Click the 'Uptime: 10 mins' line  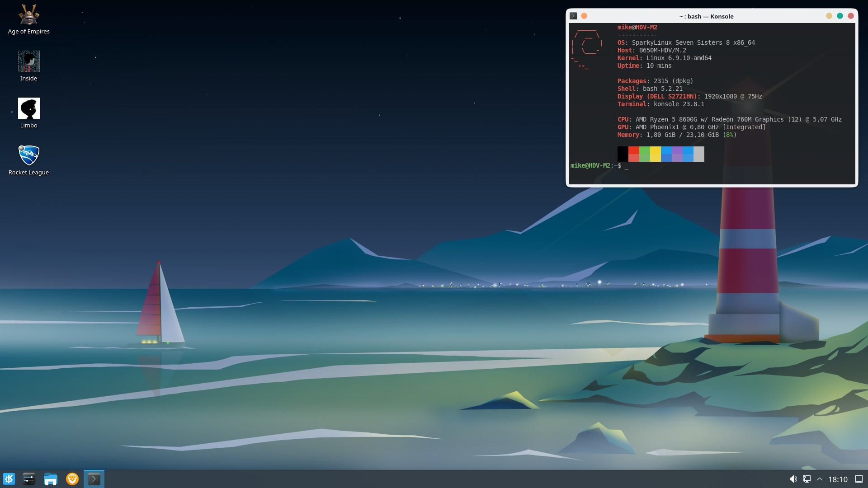(x=645, y=66)
